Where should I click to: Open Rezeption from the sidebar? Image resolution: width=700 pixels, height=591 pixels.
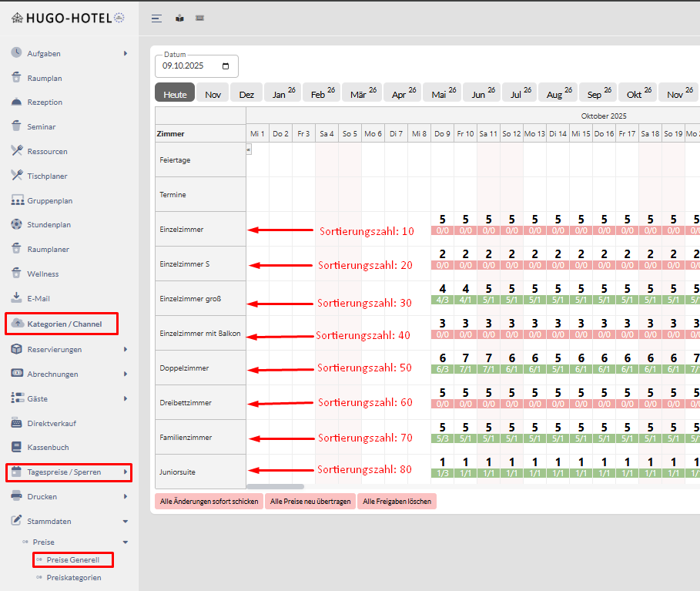45,102
